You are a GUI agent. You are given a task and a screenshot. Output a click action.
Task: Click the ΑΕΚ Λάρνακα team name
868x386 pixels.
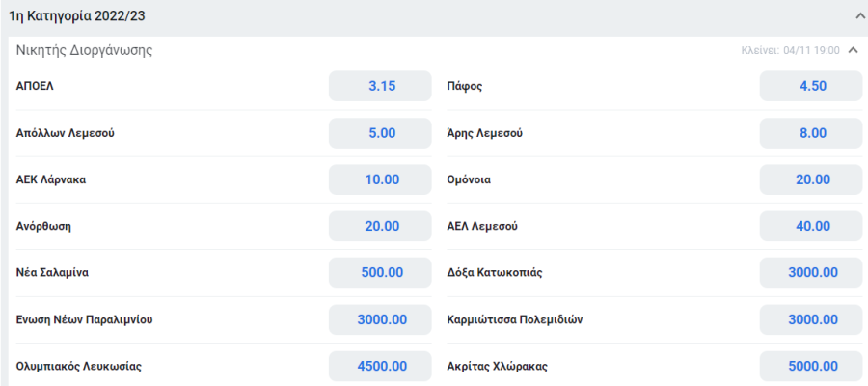51,180
